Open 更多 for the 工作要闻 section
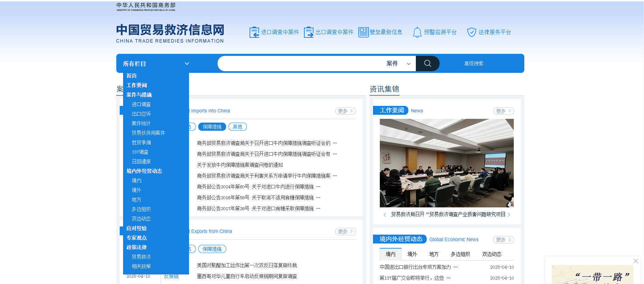Screen dimensions: 644x284 point(503,111)
